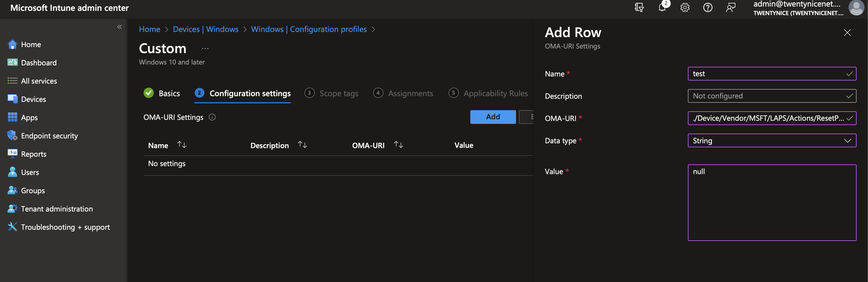The image size is (868, 282).
Task: Open Endpoint security from sidebar
Action: tap(49, 136)
